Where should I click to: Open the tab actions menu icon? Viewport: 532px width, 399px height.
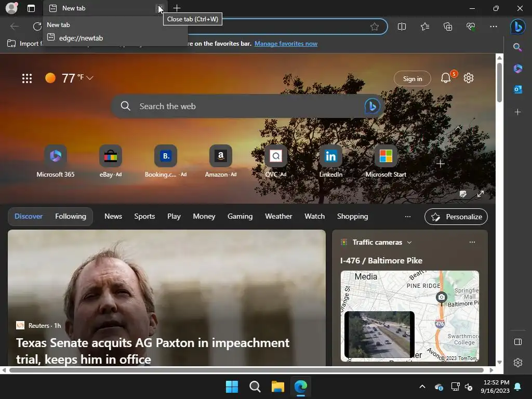pos(31,8)
